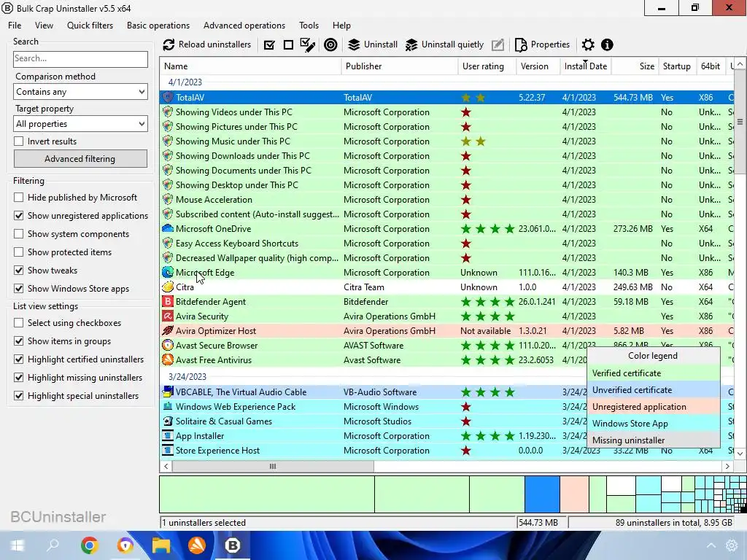Uncheck Show tweaks
The image size is (747, 560).
coord(18,271)
